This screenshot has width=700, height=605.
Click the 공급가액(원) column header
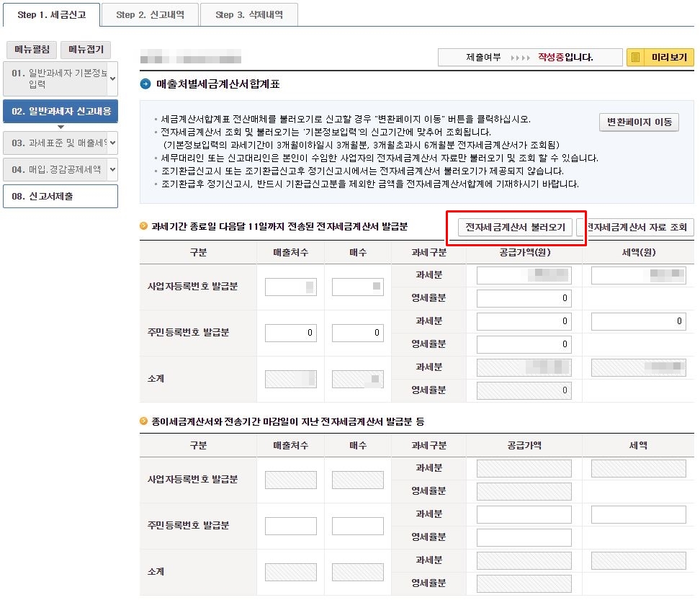tap(524, 252)
